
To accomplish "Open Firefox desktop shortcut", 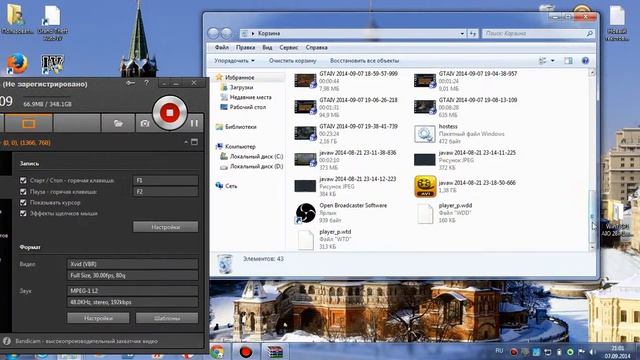I will (17, 64).
